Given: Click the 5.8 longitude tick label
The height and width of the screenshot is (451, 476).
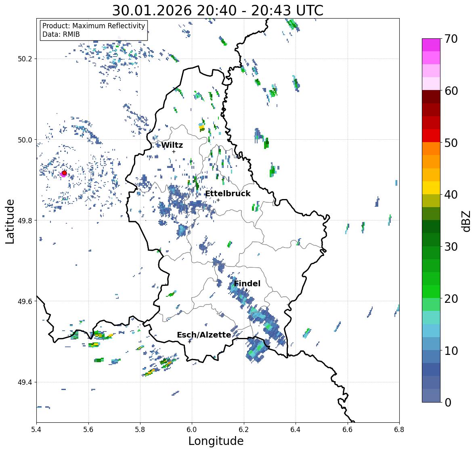Looking at the screenshot, I should tap(140, 430).
